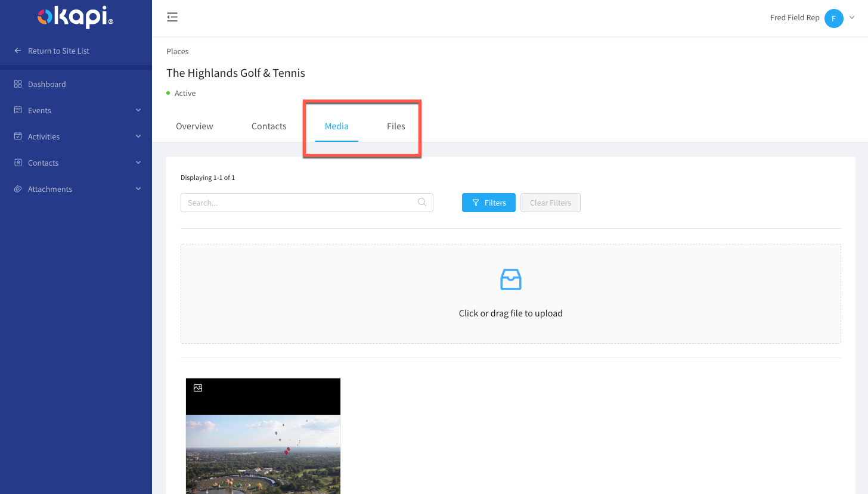Click the Okapi logo
Image resolution: width=868 pixels, height=494 pixels.
76,18
